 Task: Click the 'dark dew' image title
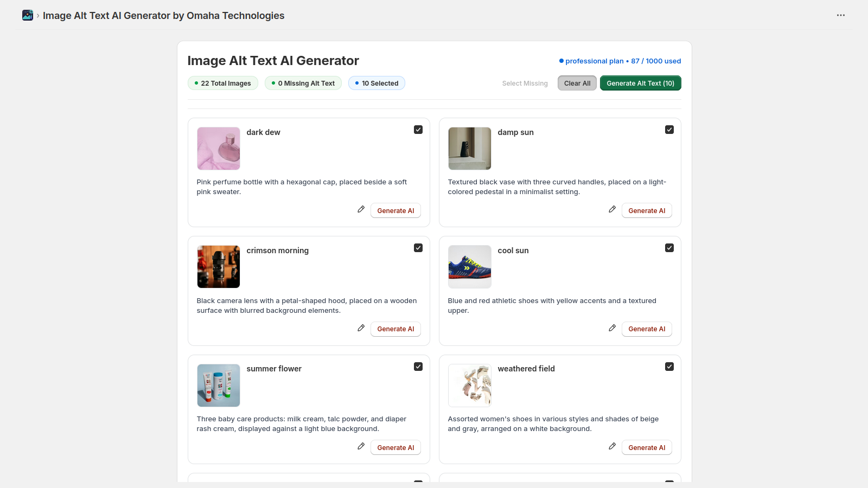[263, 132]
